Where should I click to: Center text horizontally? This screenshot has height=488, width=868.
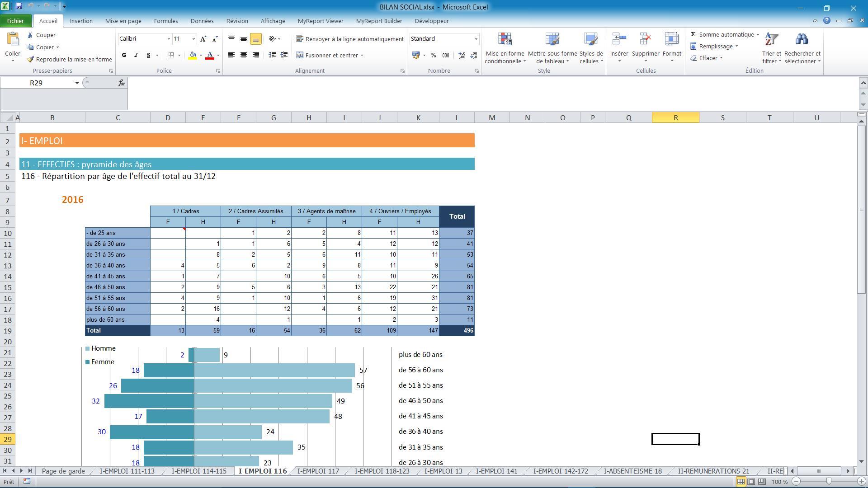244,55
